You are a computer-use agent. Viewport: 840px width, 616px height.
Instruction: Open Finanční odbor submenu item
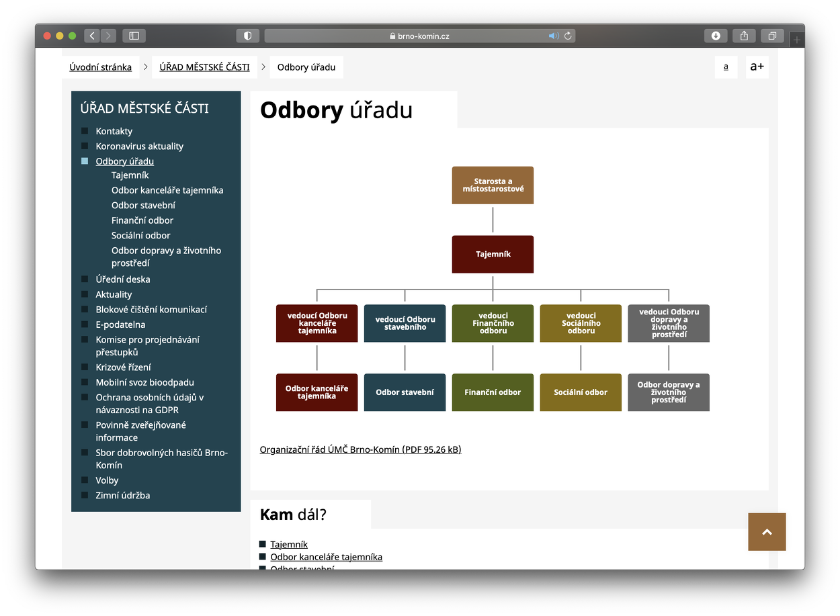142,220
